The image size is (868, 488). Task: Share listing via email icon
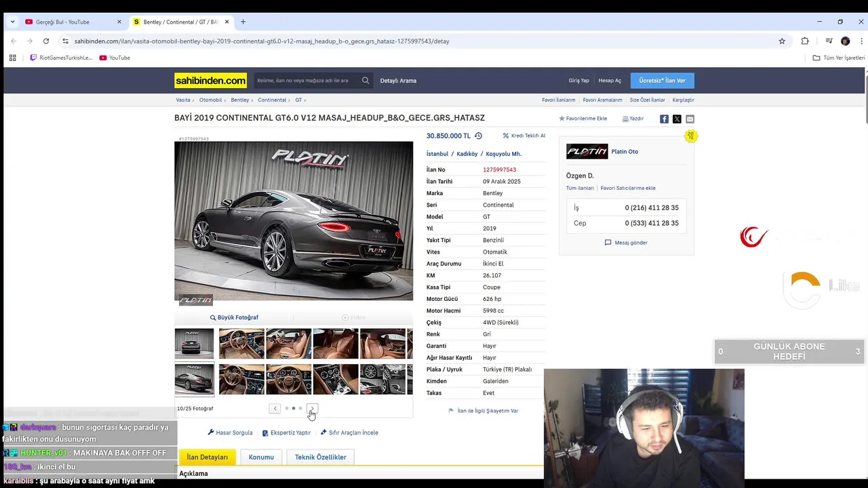point(690,119)
